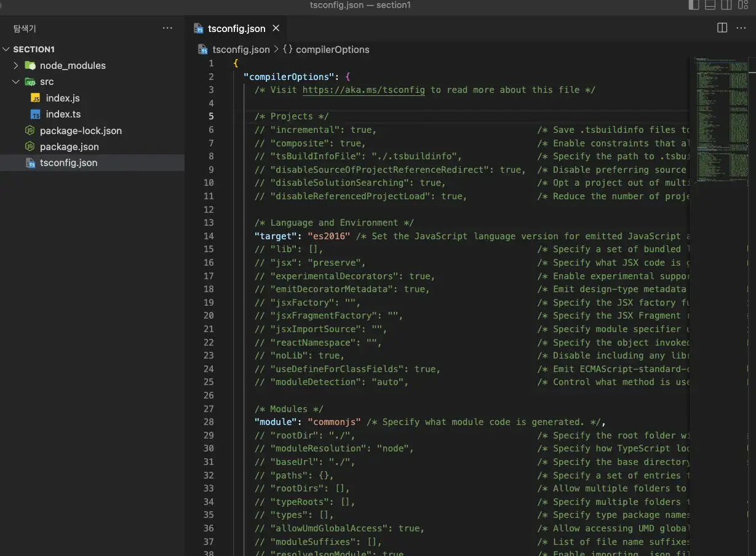Viewport: 756px width, 556px height.
Task: Collapse the src folder
Action: click(x=15, y=81)
